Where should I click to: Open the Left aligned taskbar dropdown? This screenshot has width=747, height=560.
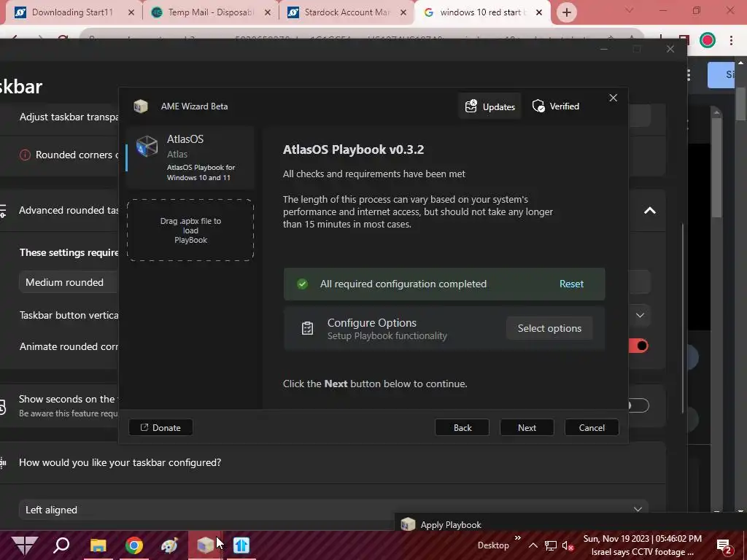click(333, 510)
